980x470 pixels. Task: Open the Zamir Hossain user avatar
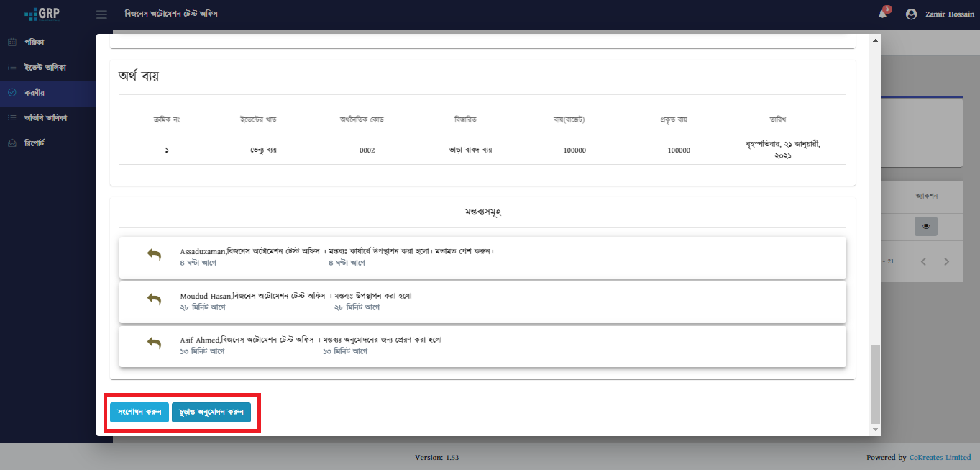click(911, 14)
